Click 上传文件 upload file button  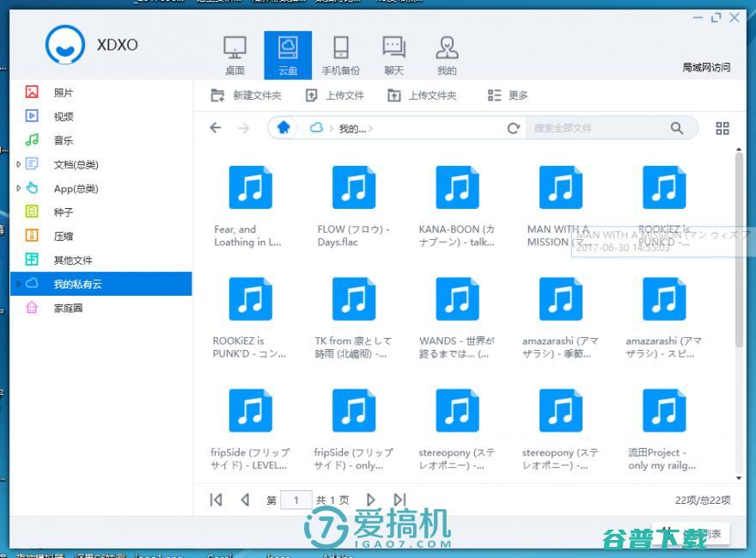point(335,95)
